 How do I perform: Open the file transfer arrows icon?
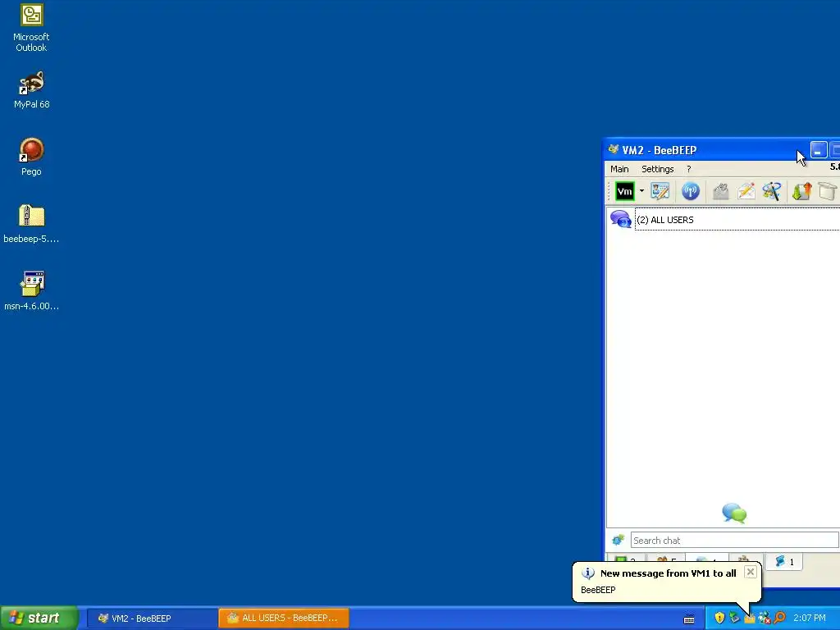point(802,191)
